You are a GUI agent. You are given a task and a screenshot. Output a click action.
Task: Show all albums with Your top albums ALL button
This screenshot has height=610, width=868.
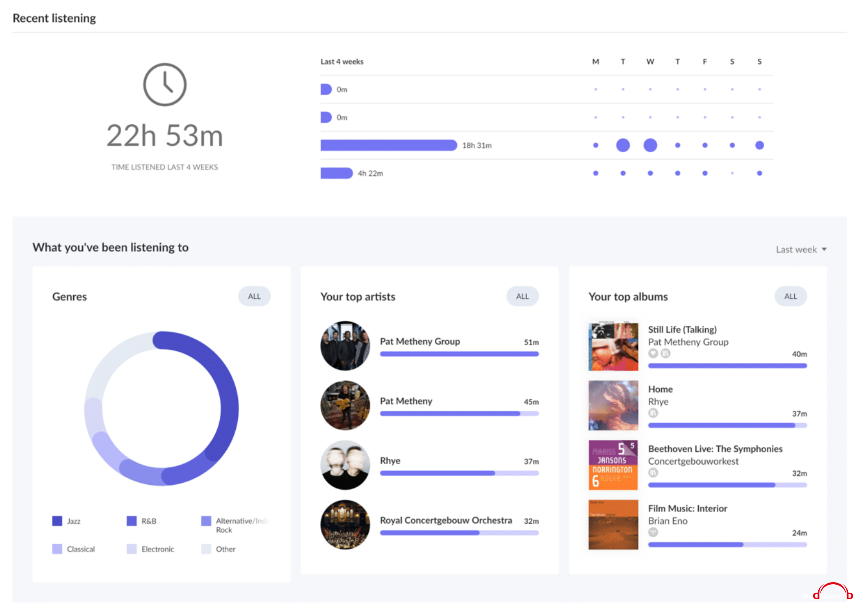tap(790, 296)
